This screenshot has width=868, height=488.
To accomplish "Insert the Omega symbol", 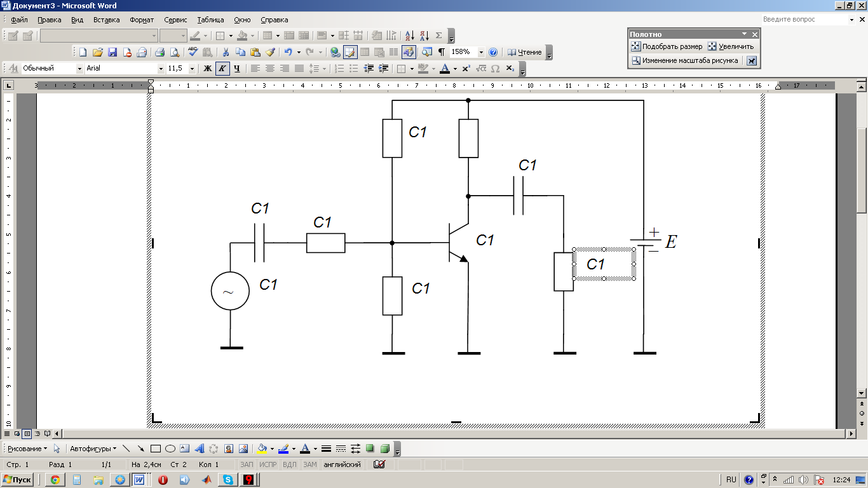I will coord(495,68).
